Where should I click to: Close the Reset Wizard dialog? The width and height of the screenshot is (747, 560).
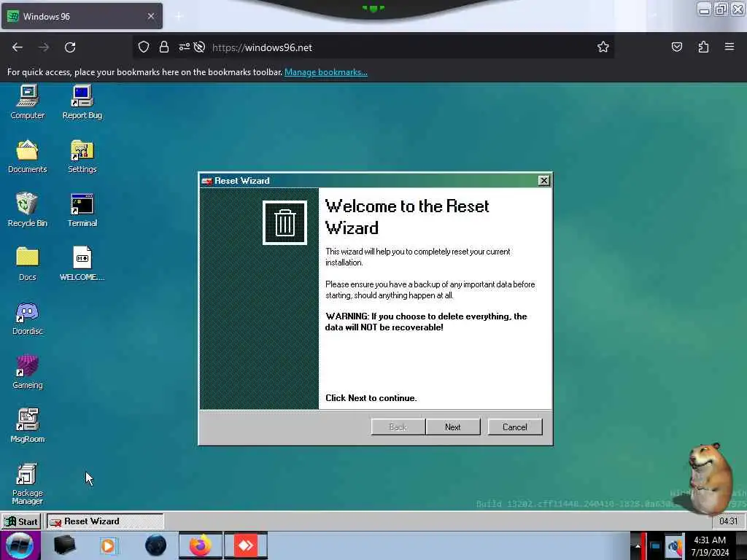tap(543, 181)
